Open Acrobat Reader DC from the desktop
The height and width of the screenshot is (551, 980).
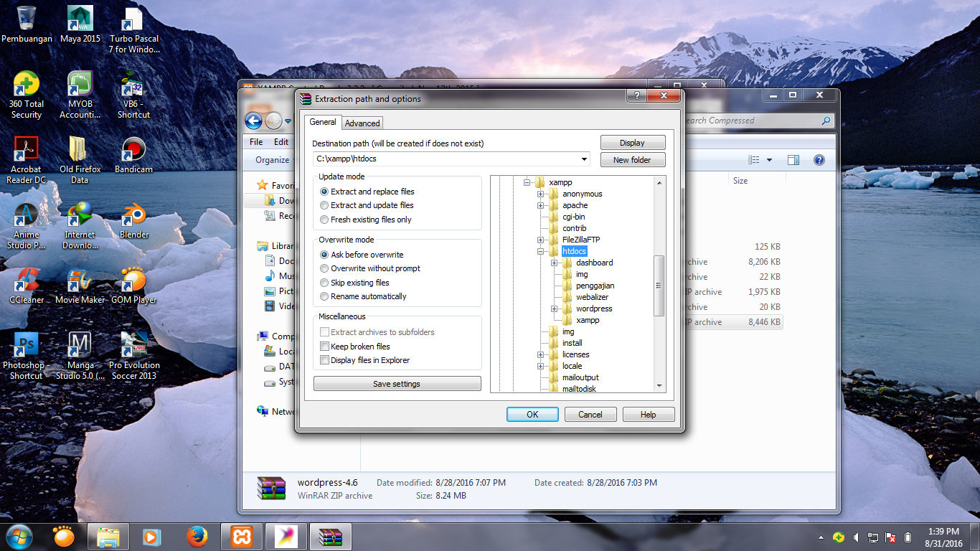click(x=27, y=160)
